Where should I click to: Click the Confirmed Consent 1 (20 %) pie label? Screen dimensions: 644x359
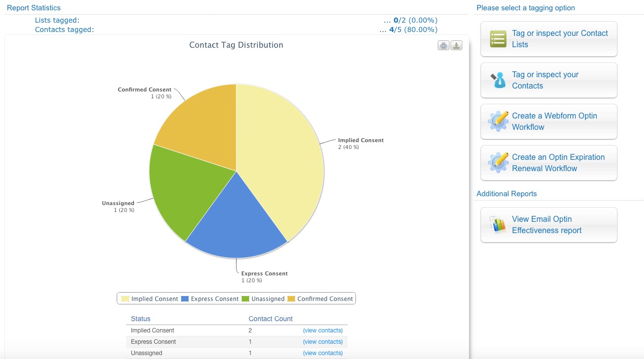[145, 93]
